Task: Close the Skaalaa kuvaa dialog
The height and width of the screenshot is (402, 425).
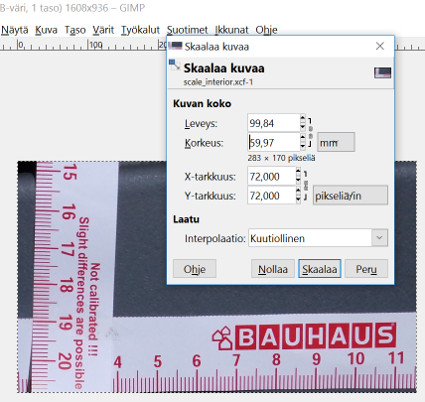Action: 380,46
